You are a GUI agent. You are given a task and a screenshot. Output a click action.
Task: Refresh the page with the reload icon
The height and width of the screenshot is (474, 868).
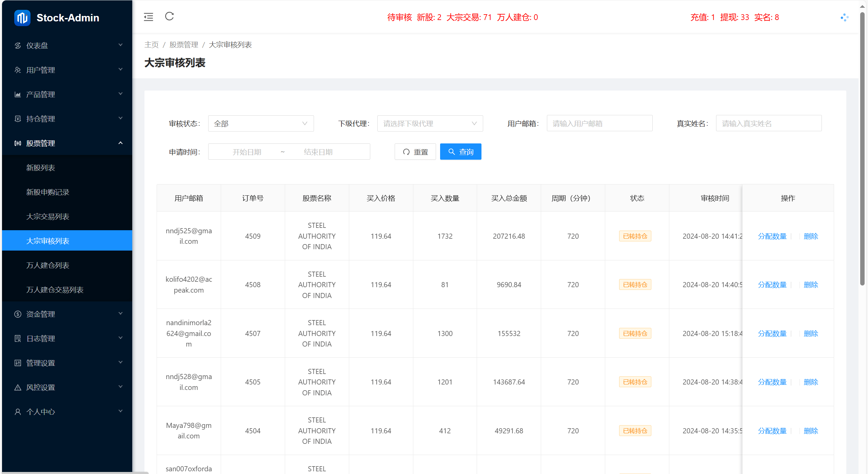(x=169, y=16)
